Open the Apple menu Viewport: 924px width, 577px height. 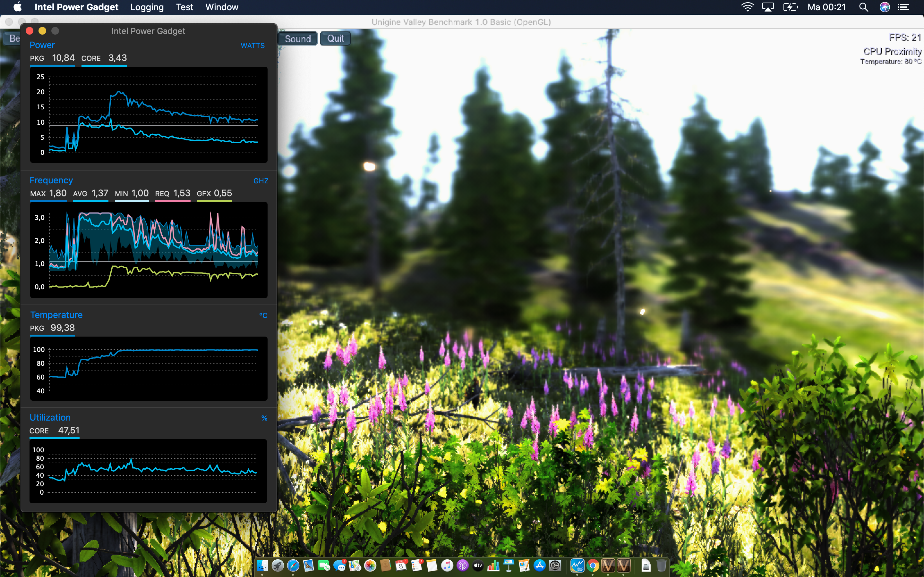(18, 7)
